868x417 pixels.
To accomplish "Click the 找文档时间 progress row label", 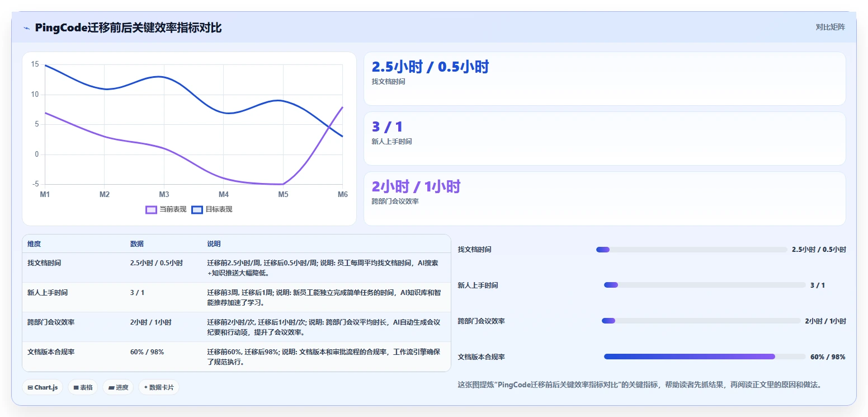I will point(475,250).
